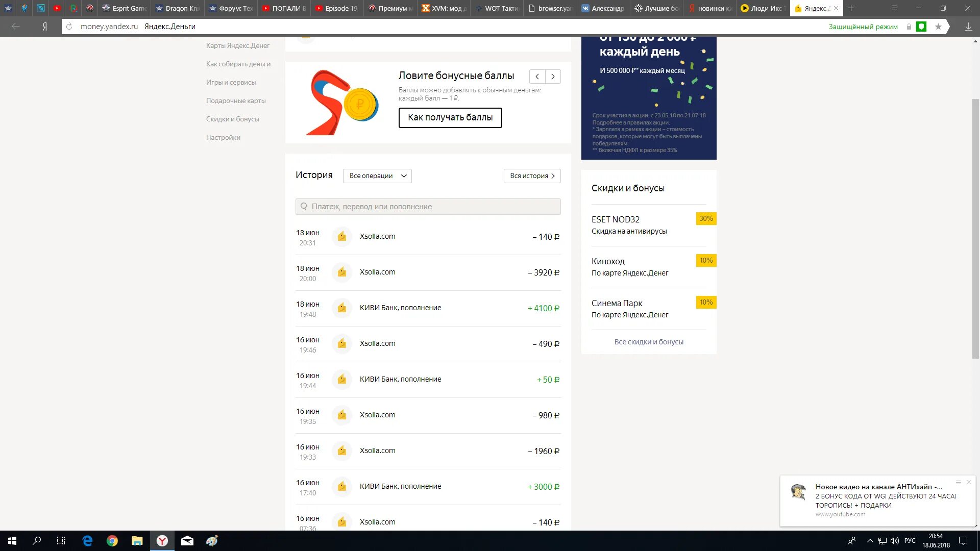Switch to 'XVM: мод' tab
Image resolution: width=980 pixels, height=551 pixels.
point(444,8)
